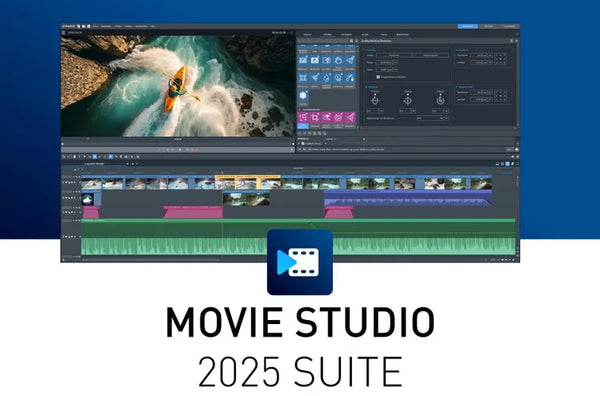Open the underlined Effekte tab
This screenshot has height=396, width=600.
[327, 34]
